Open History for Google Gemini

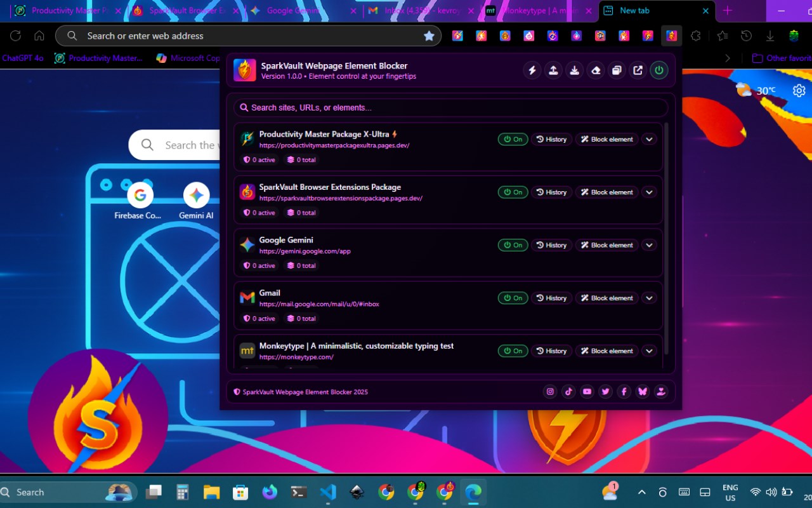(551, 245)
